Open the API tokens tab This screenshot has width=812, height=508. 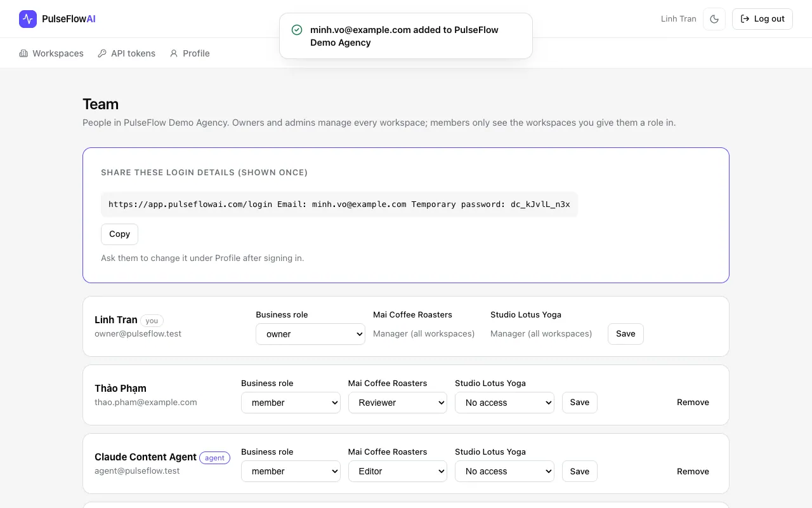click(x=126, y=53)
